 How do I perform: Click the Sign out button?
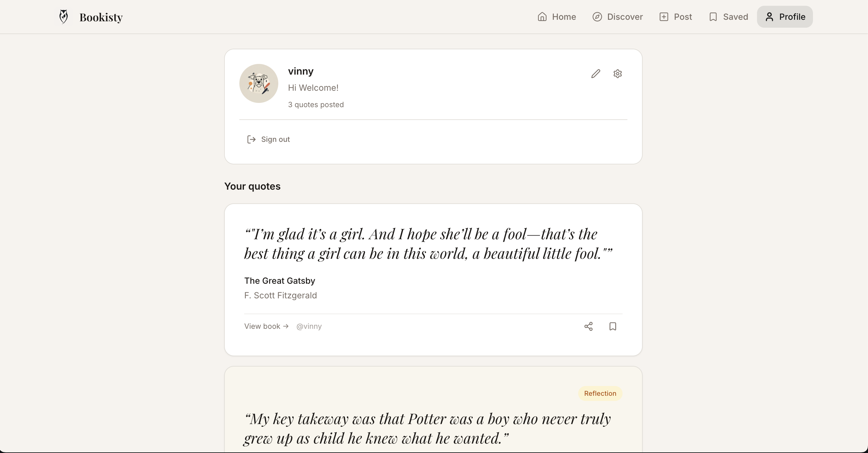268,139
